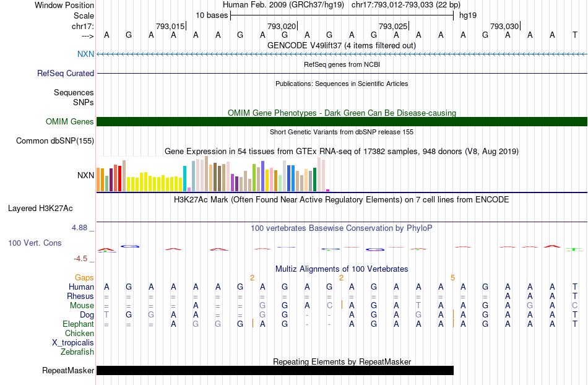Image resolution: width=588 pixels, height=385 pixels.
Task: Click the X_tropicalis alignment row label
Action: (73, 343)
